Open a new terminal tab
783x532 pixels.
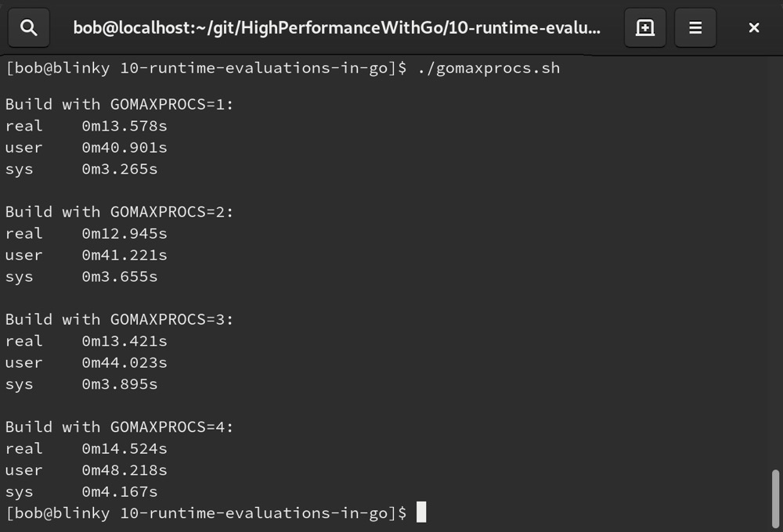644,27
